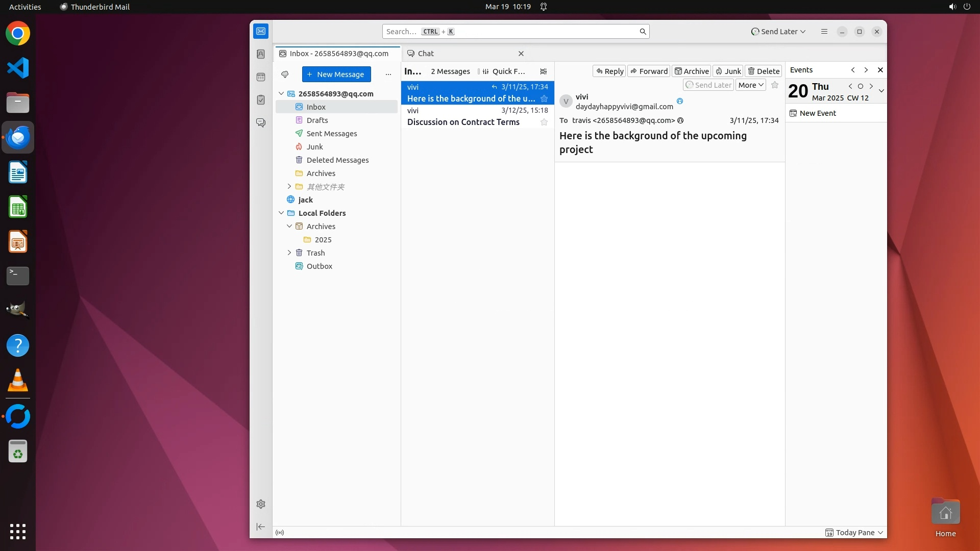Expand the 其他文件夹 folder

point(289,187)
